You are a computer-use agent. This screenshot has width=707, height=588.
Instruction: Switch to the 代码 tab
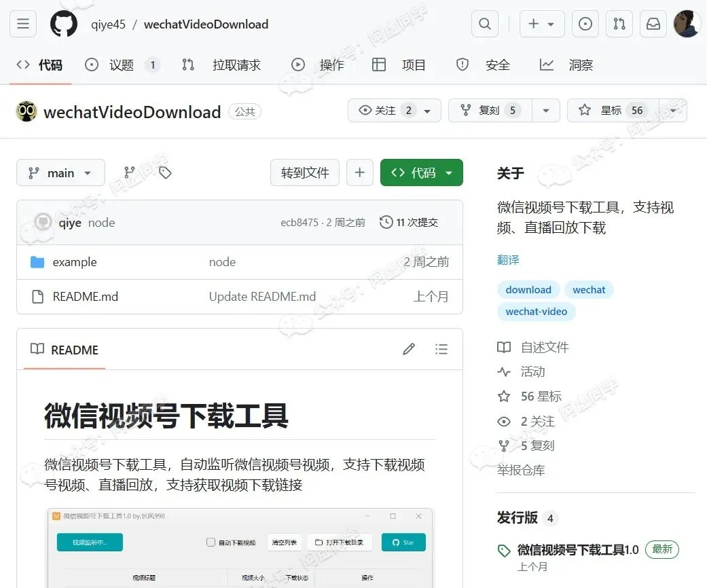click(x=39, y=65)
